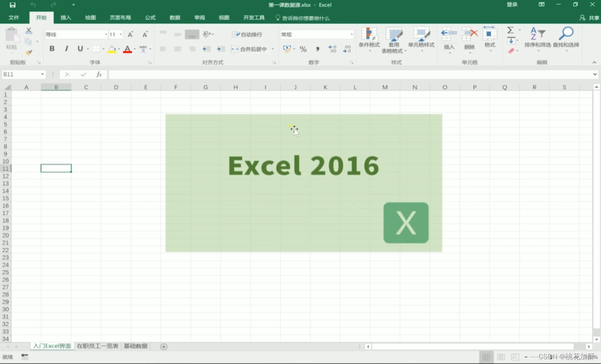Apply borders to the cell
The width and height of the screenshot is (601, 364).
coord(96,49)
